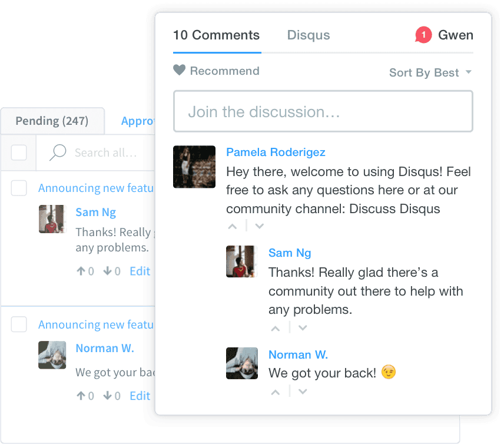Open Norman W.'s profile link in comments panel
Viewport: 504px width, 444px height.
(298, 354)
